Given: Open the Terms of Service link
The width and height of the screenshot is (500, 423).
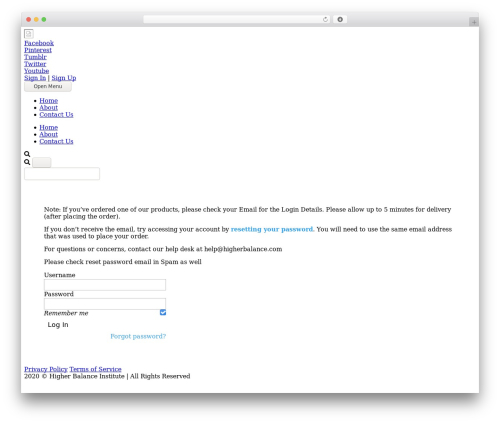Looking at the screenshot, I should tap(95, 369).
